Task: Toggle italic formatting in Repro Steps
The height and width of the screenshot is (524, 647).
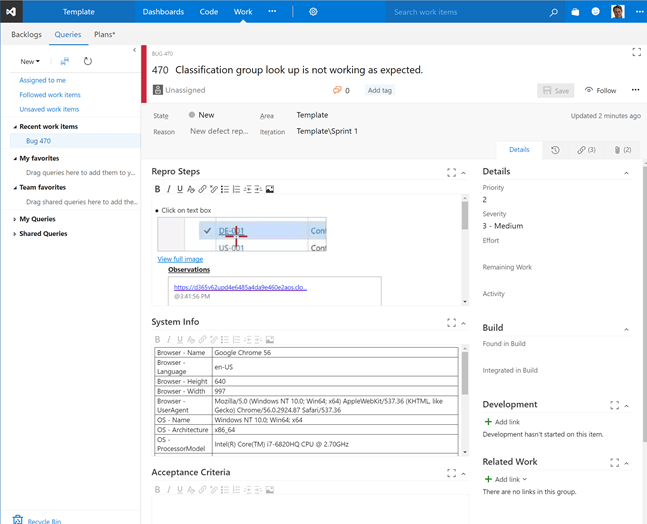Action: coord(168,189)
